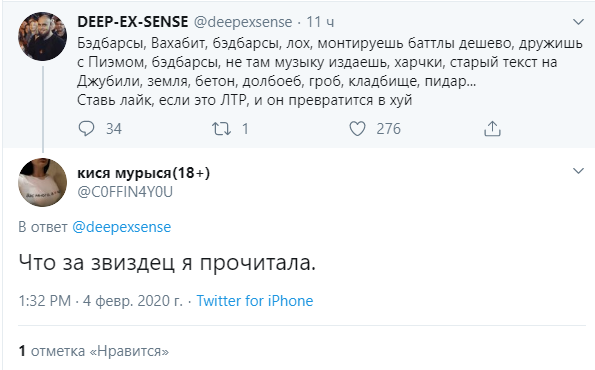View the 1 отметка «Нравится» likes list

click(x=94, y=351)
